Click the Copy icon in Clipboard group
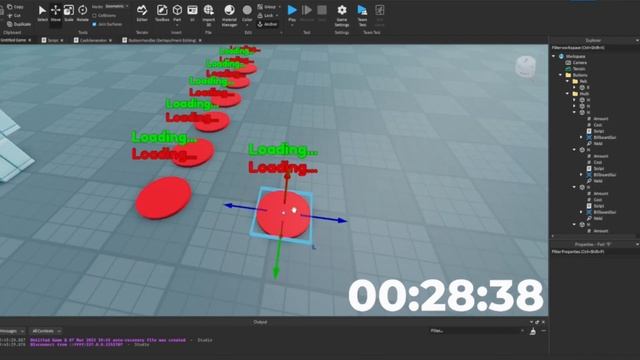 (9, 7)
